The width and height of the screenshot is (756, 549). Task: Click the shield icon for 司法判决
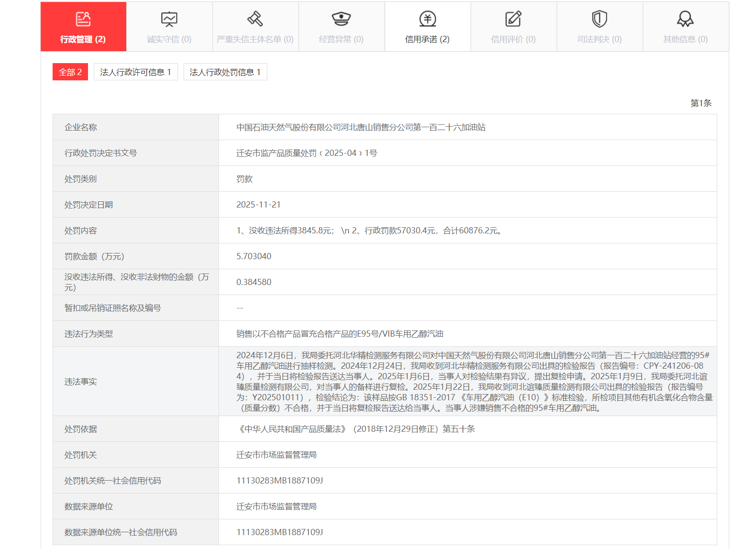point(599,19)
